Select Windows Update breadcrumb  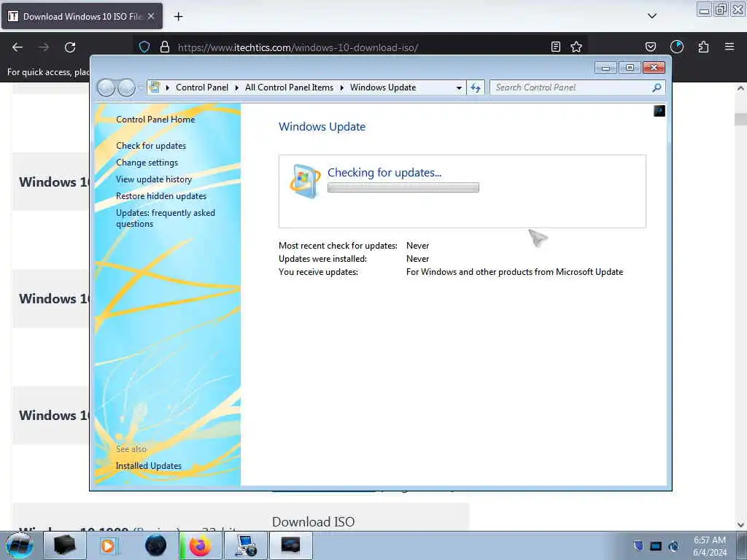pyautogui.click(x=383, y=87)
